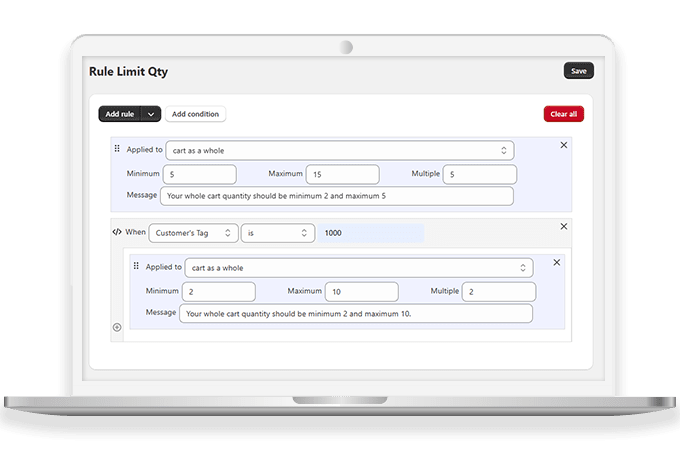Click the Add rule button

point(120,114)
